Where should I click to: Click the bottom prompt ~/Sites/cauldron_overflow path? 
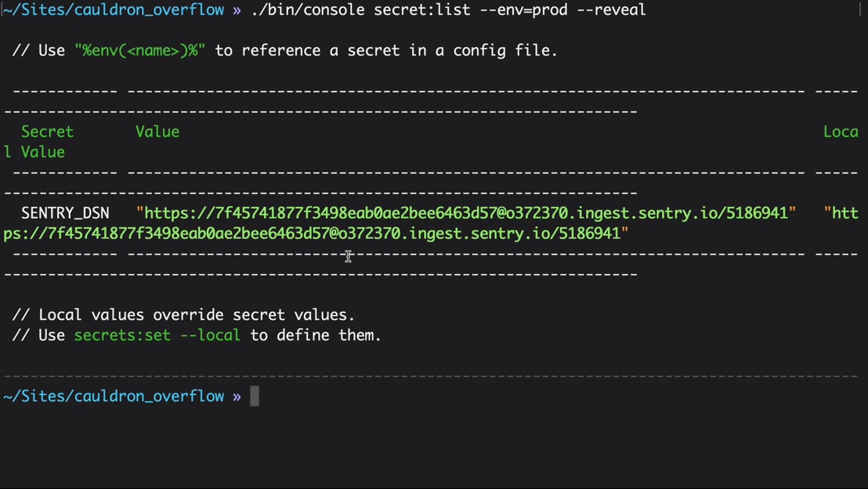tap(114, 396)
